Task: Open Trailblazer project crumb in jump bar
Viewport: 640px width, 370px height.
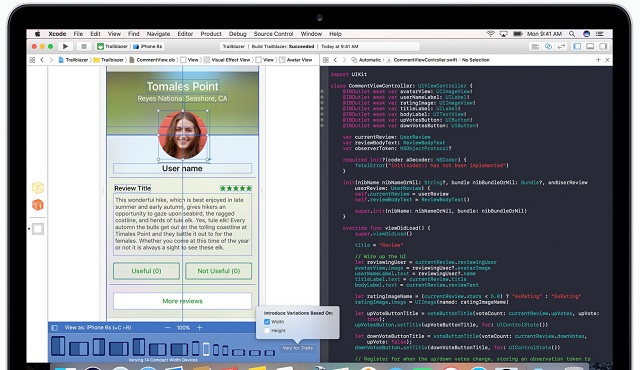Action: (73, 60)
